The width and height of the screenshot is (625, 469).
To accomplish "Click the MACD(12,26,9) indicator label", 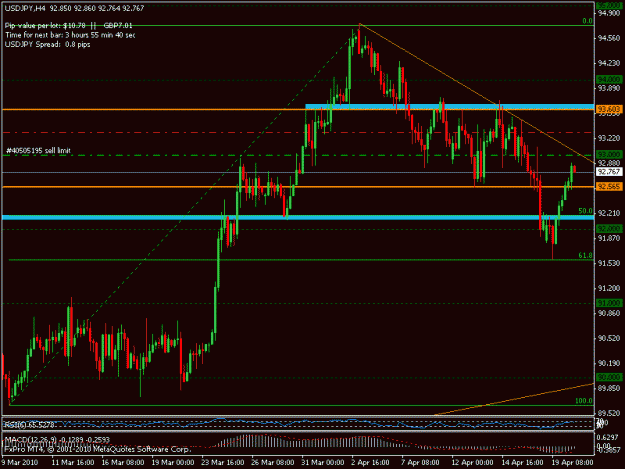I will [57, 440].
